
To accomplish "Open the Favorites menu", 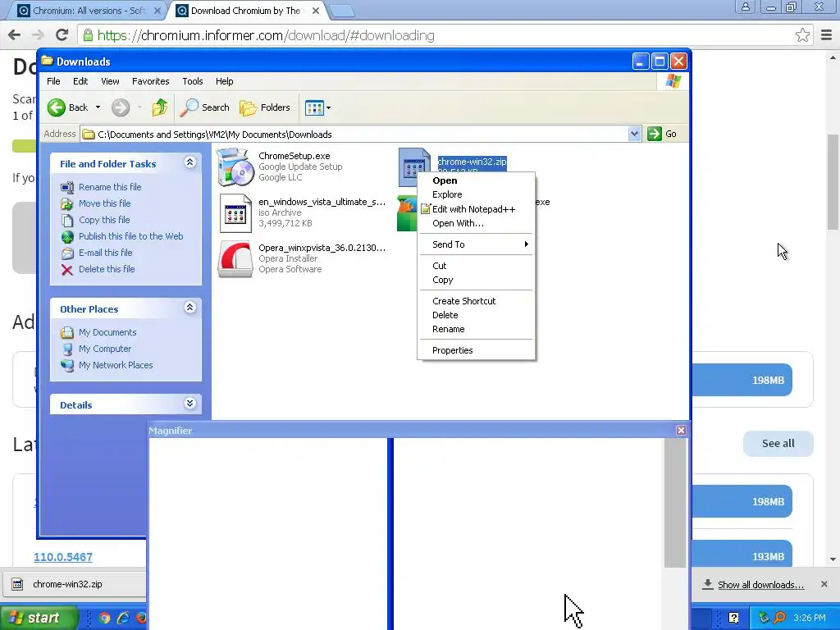I will [151, 81].
